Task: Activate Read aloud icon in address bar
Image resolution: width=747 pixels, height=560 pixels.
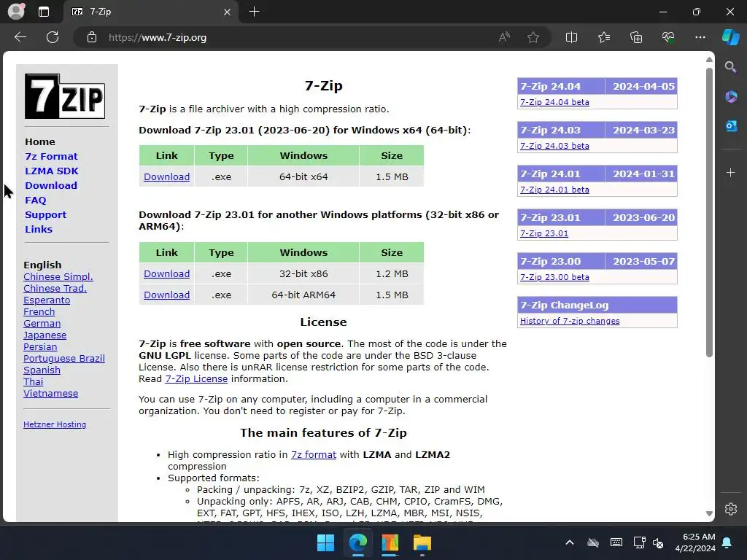Action: 504,37
